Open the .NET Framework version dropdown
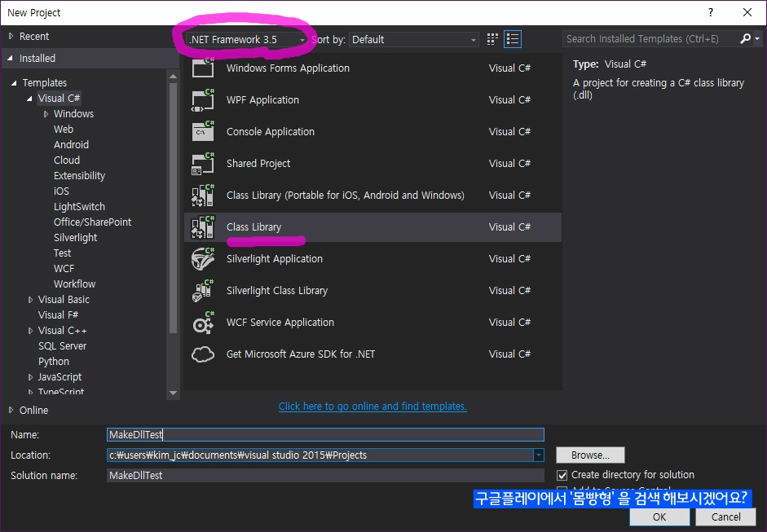 [x=246, y=40]
